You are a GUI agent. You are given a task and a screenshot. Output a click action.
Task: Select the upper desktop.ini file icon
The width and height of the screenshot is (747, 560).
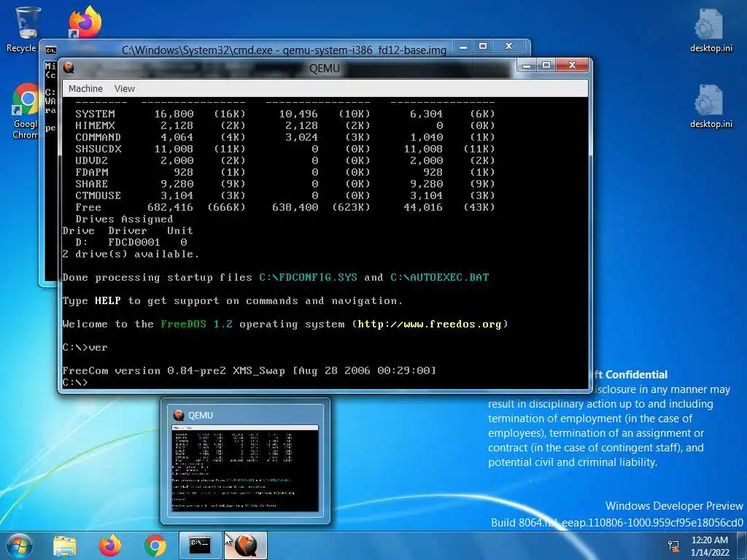tap(711, 30)
